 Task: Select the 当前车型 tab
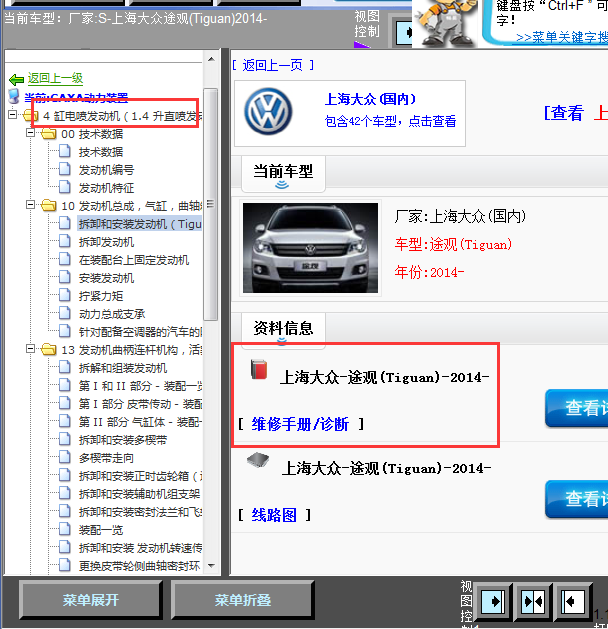[283, 174]
